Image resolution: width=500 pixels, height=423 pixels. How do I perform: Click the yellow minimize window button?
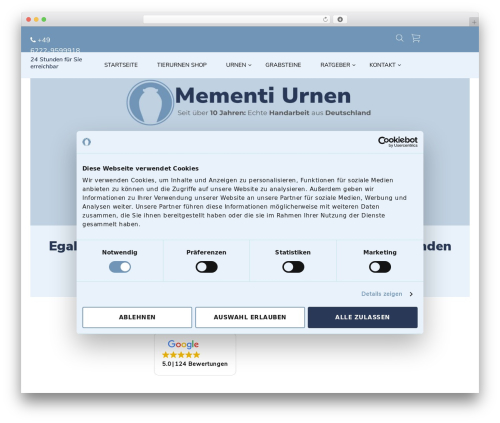36,20
